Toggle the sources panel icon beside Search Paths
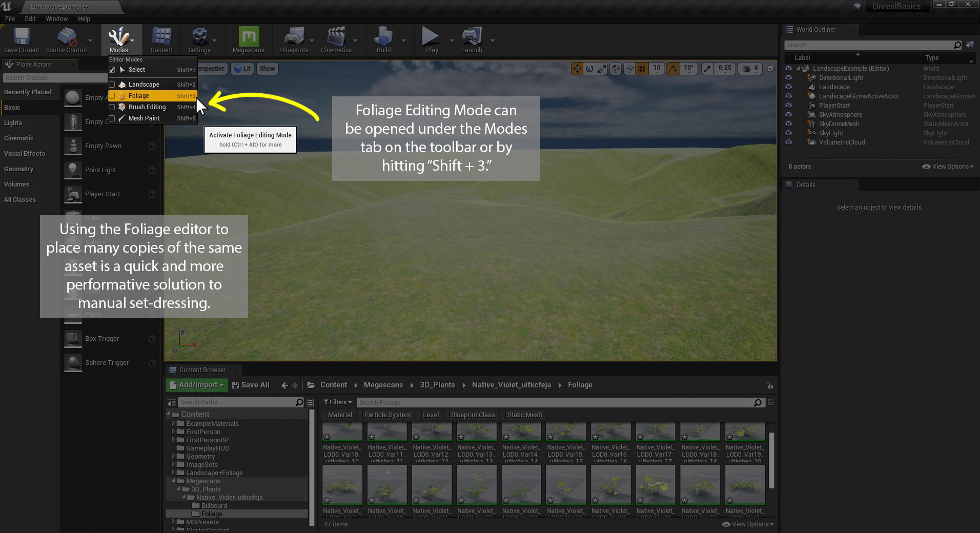The height and width of the screenshot is (533, 980). pyautogui.click(x=172, y=402)
